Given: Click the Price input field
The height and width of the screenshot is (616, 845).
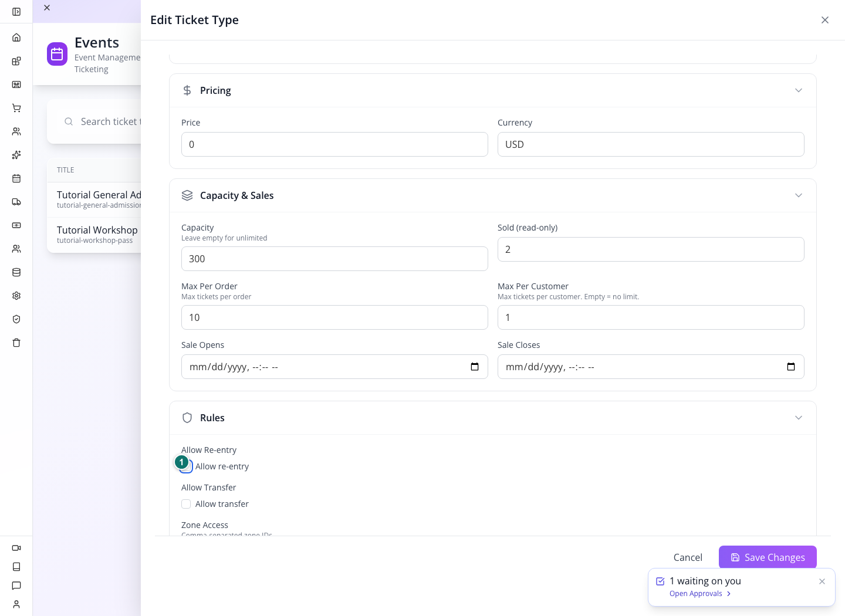Looking at the screenshot, I should pyautogui.click(x=334, y=144).
